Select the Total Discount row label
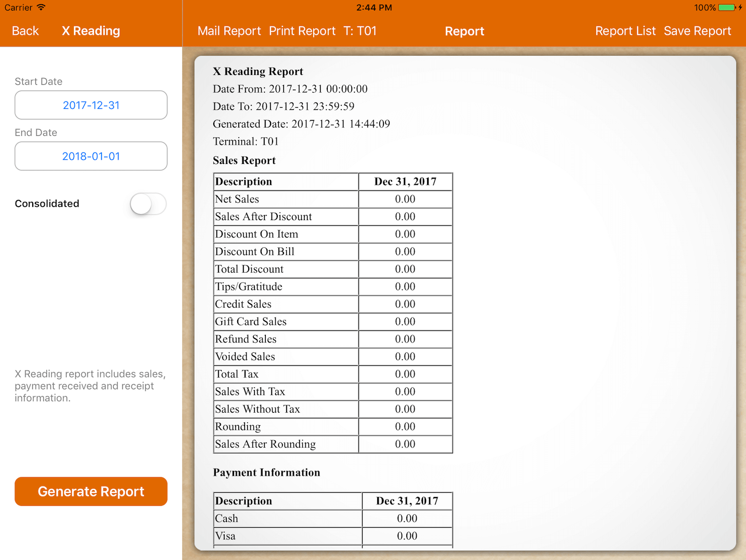Viewport: 746px width, 560px height. [250, 269]
